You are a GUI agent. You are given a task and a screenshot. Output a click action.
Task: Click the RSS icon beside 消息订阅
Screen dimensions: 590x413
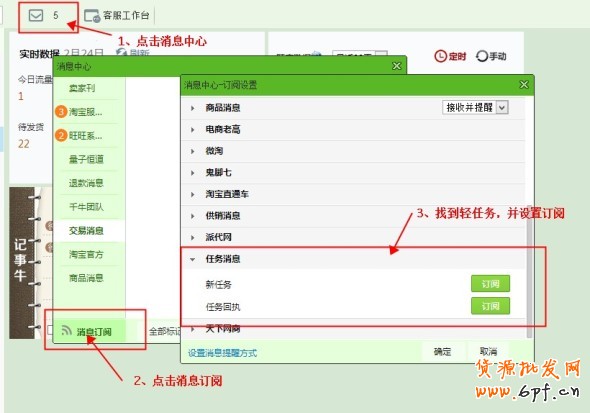point(67,331)
